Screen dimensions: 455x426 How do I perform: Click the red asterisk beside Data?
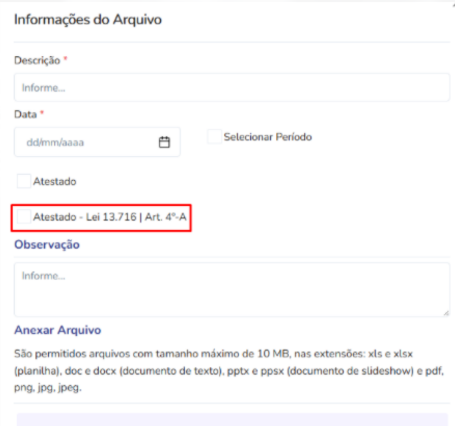(x=42, y=113)
